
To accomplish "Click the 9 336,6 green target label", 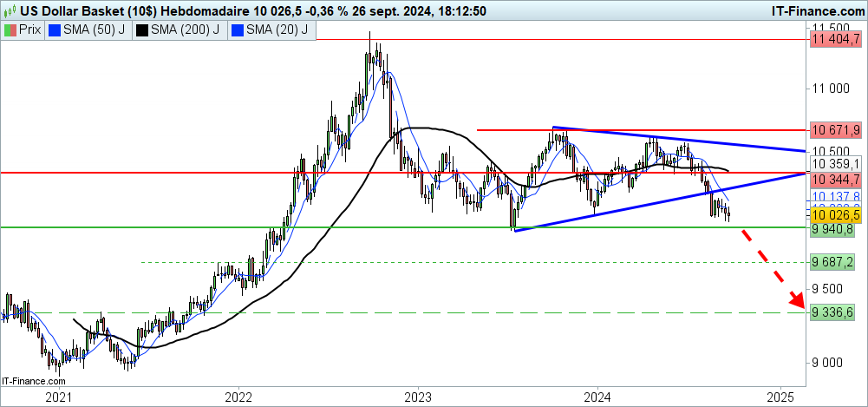I will tap(835, 312).
